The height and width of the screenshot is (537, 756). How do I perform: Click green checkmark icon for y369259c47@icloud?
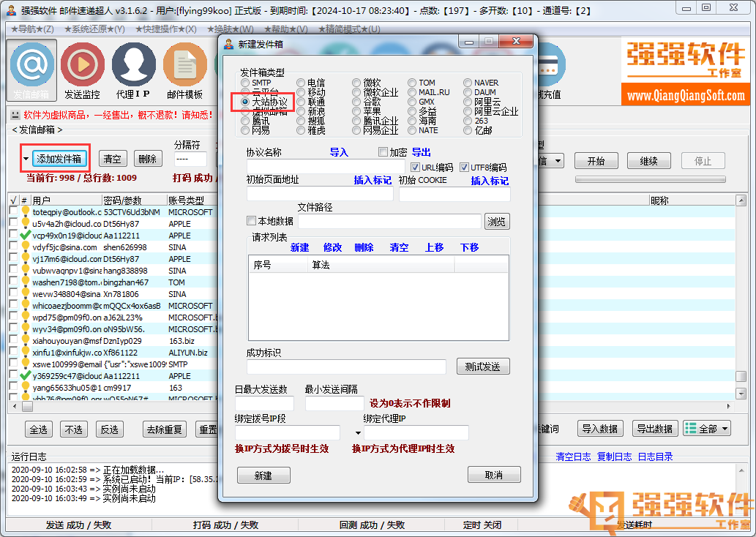(x=25, y=375)
